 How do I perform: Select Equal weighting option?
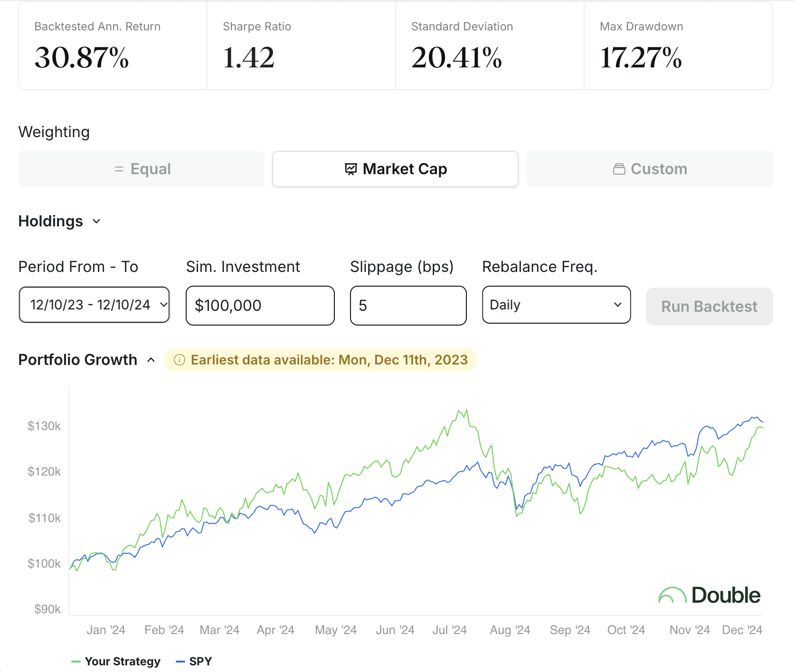coord(142,169)
